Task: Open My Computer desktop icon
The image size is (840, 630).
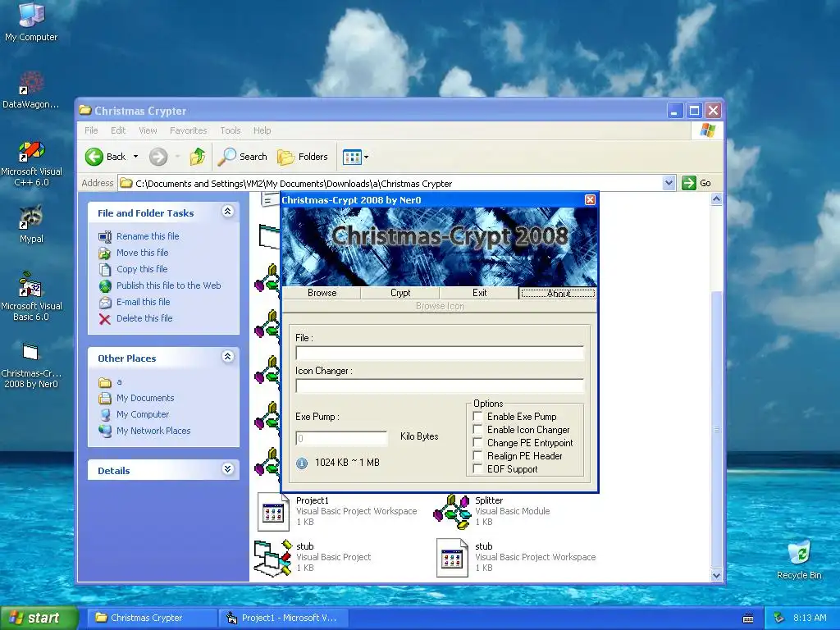Action: point(31,21)
